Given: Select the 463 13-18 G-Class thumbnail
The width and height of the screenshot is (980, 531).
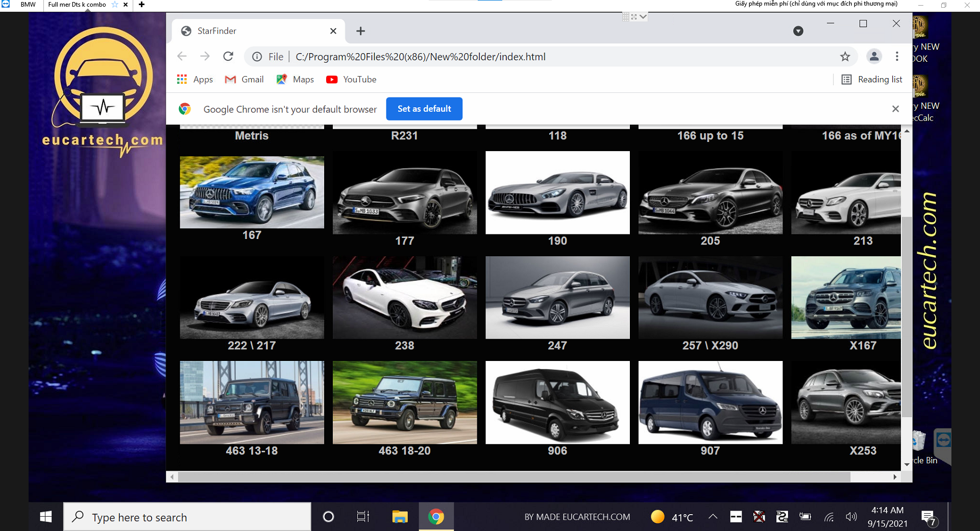Looking at the screenshot, I should point(252,403).
